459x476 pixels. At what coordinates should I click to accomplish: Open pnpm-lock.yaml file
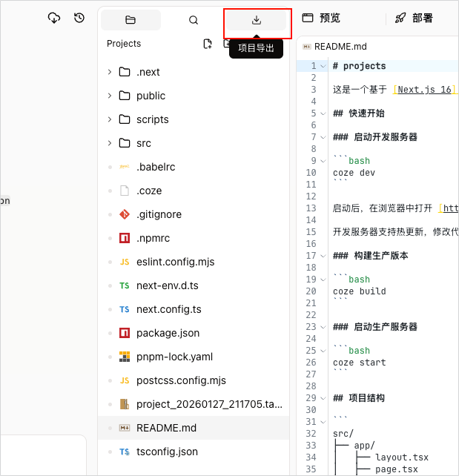(194, 357)
